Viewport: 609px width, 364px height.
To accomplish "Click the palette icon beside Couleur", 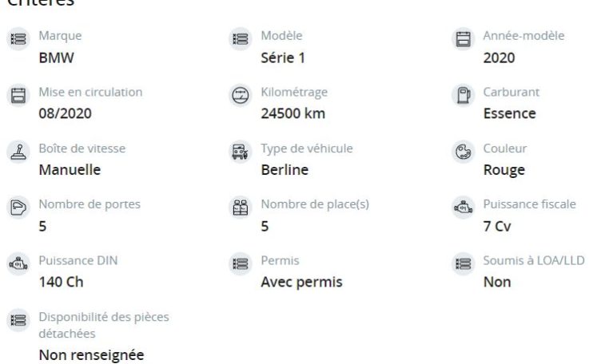I will (x=462, y=152).
